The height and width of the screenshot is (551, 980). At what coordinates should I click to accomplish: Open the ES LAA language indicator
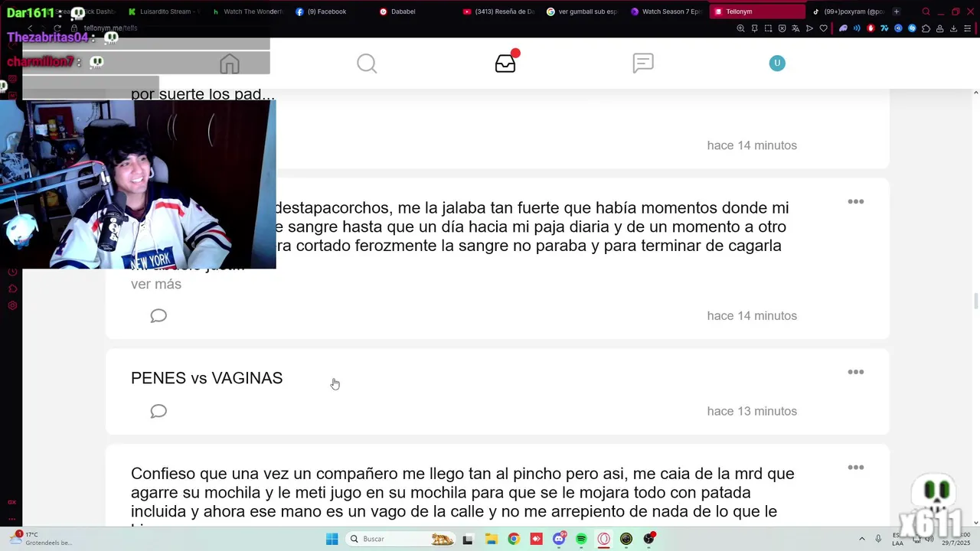point(897,539)
